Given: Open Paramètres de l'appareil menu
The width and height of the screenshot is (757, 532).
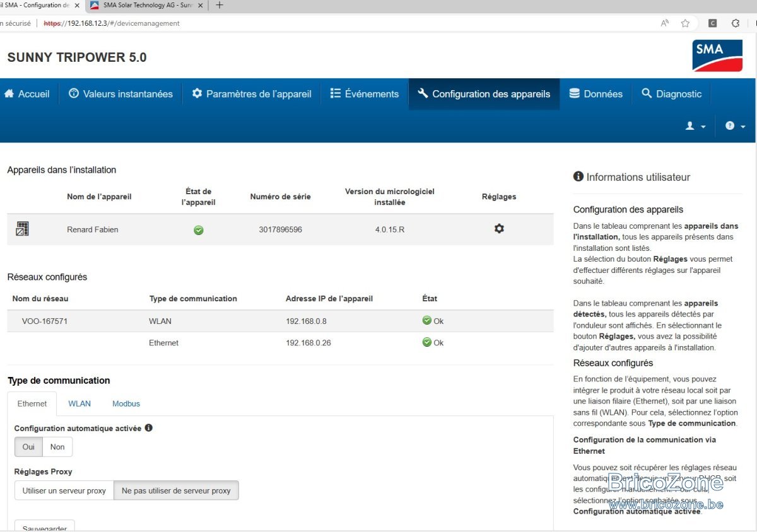Looking at the screenshot, I should pyautogui.click(x=252, y=94).
